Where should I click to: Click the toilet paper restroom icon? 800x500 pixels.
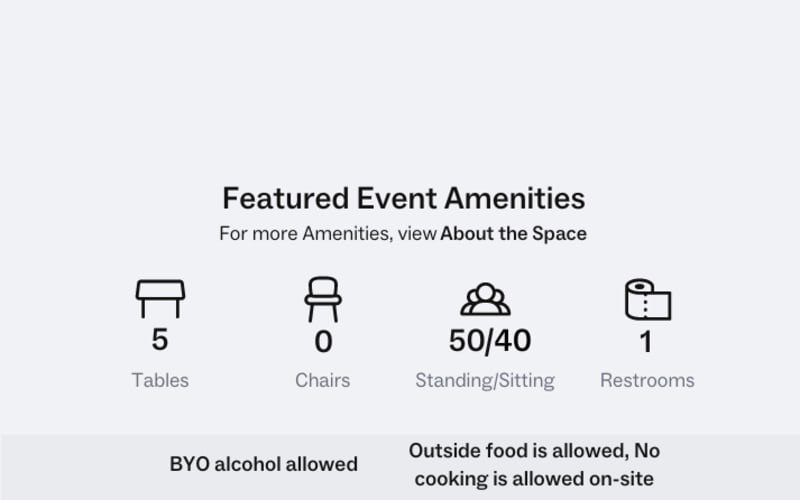[x=648, y=299]
